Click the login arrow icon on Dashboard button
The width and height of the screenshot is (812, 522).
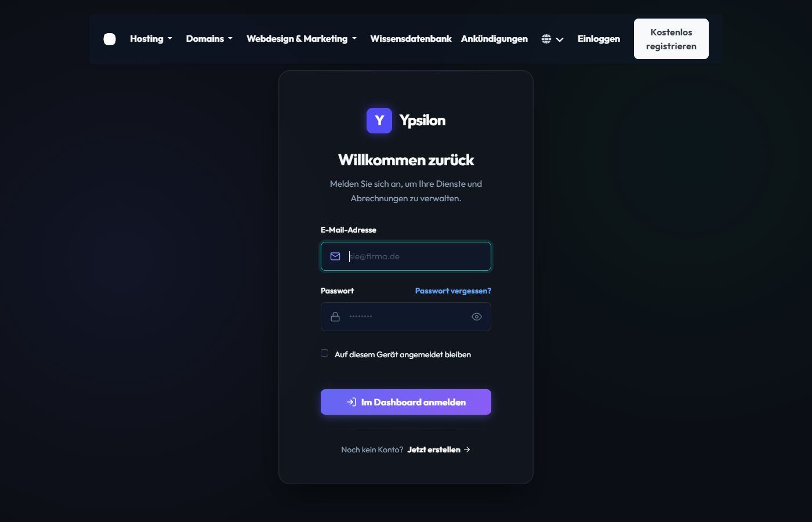[351, 402]
